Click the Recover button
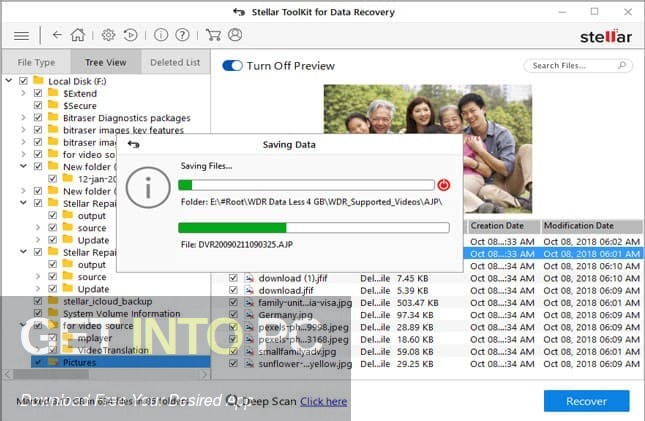 coord(587,401)
